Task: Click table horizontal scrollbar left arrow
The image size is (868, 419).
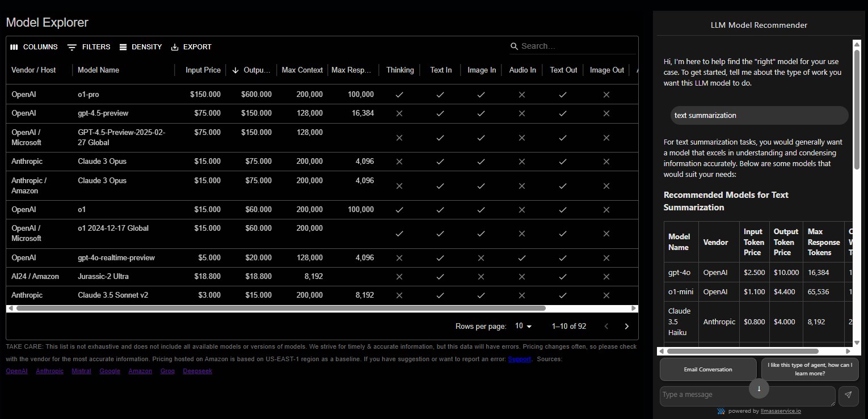Action: (x=10, y=308)
